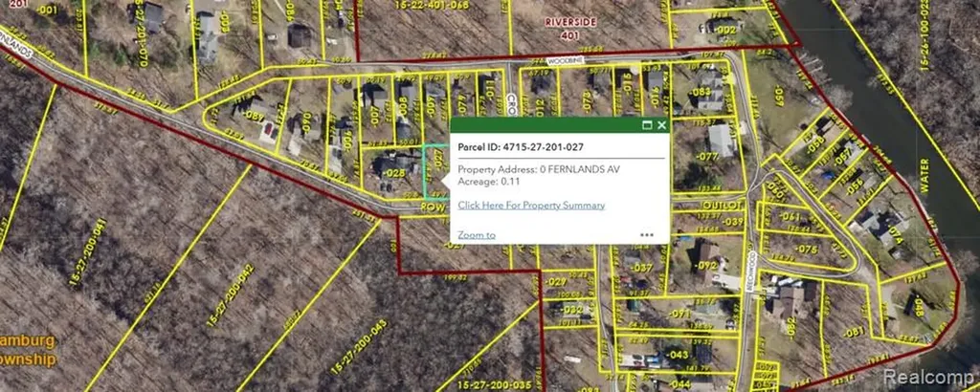Click parcel labeled -037
The image size is (980, 392).
tap(641, 268)
